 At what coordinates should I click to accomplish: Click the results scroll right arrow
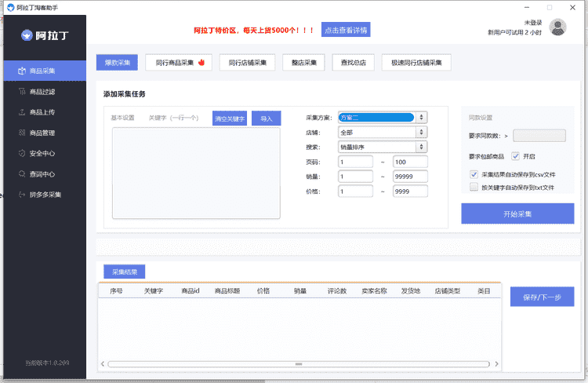click(x=496, y=364)
